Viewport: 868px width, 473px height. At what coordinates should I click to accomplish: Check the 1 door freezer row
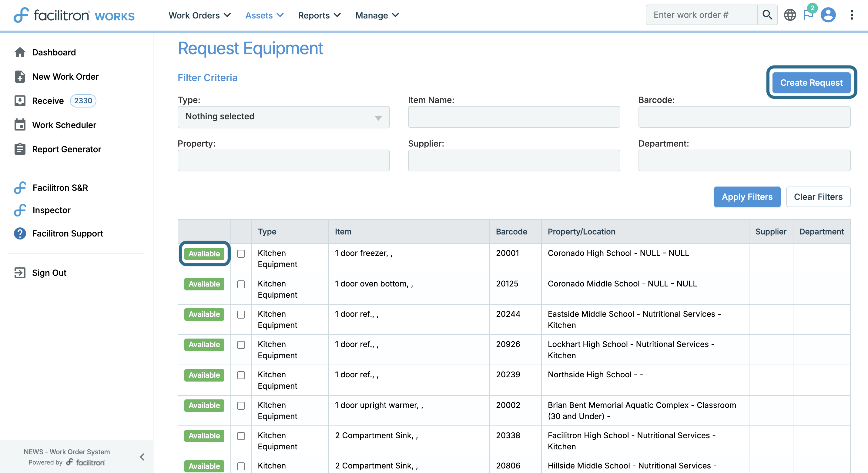click(x=241, y=253)
